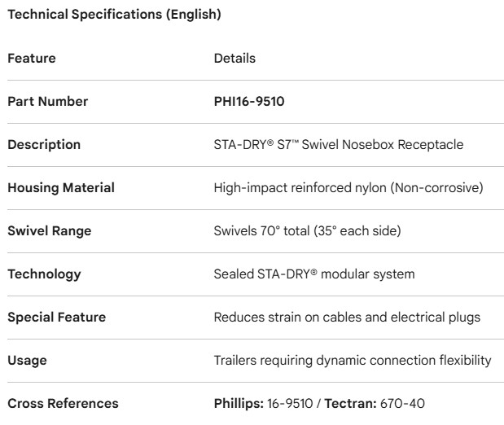
Task: Click the Details column header
Action: tap(234, 59)
